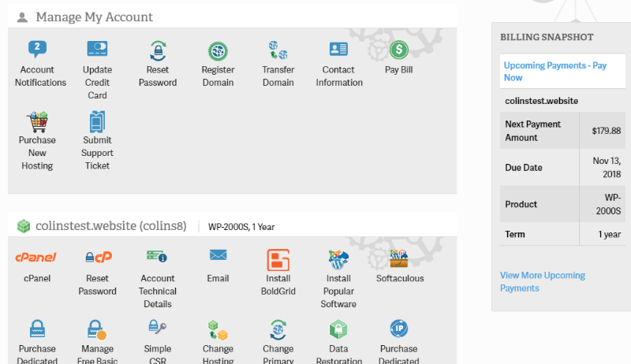Click the Manage My Account heading
Viewport: 631px width, 364px height.
coord(95,17)
